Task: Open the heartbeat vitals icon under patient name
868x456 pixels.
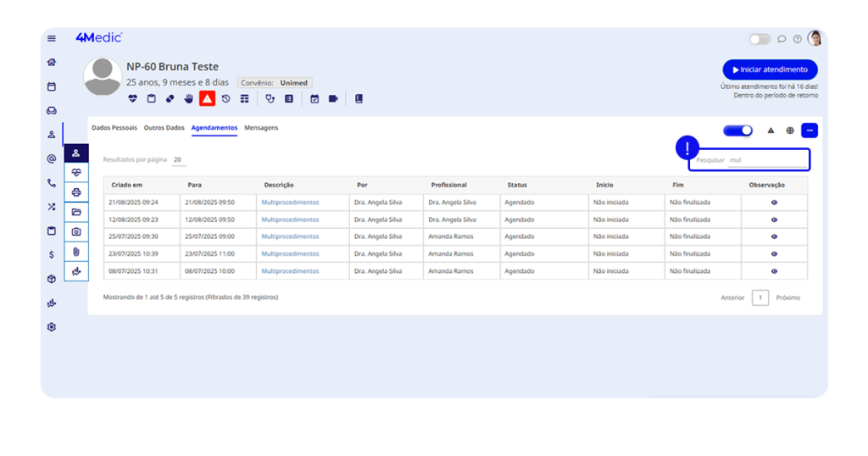Action: (133, 99)
